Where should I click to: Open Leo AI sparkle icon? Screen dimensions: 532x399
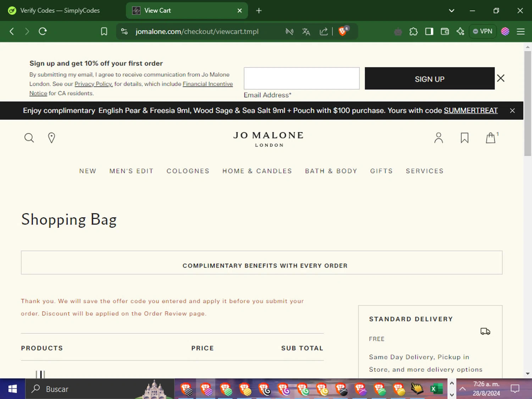pyautogui.click(x=460, y=32)
